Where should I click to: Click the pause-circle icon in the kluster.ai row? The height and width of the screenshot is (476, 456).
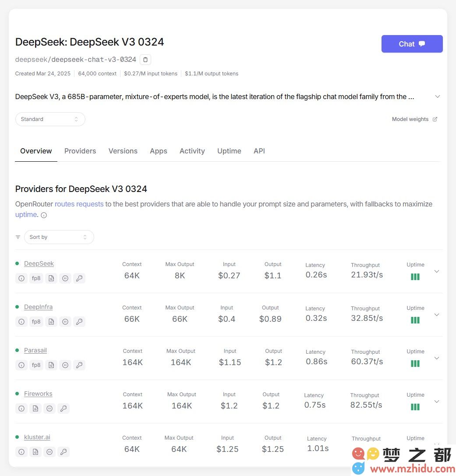pos(49,452)
